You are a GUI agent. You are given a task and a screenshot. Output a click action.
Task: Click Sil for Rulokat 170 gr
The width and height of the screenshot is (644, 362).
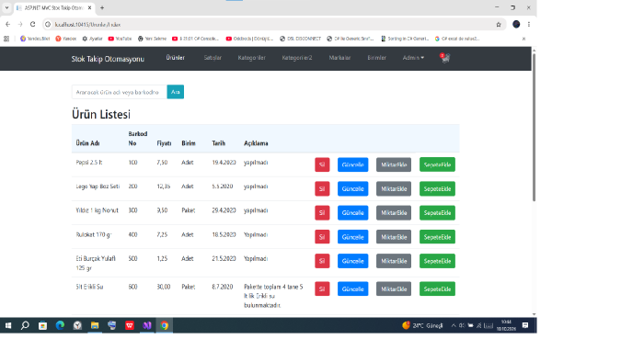(x=322, y=237)
